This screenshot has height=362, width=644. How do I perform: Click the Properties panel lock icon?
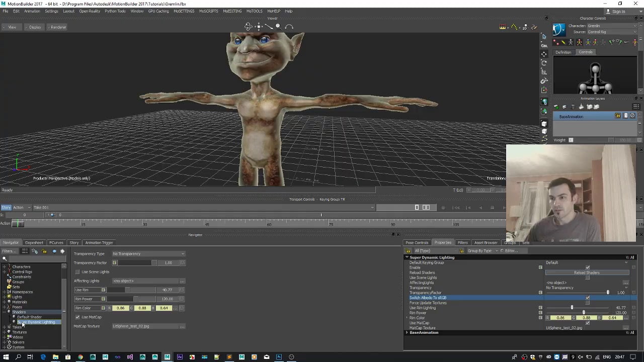click(x=408, y=250)
